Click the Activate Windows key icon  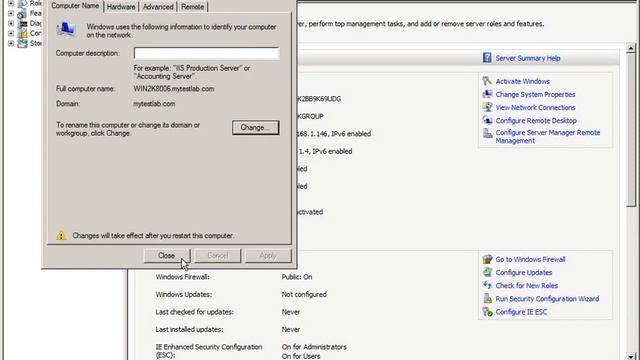[x=487, y=81]
